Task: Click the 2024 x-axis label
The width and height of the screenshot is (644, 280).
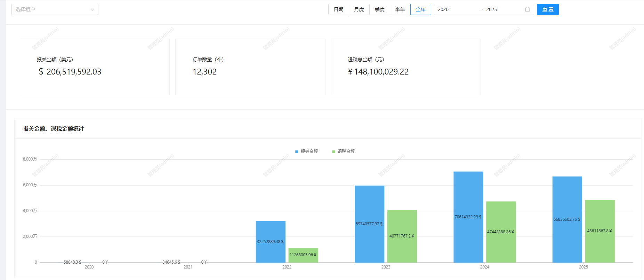Action: 485,267
